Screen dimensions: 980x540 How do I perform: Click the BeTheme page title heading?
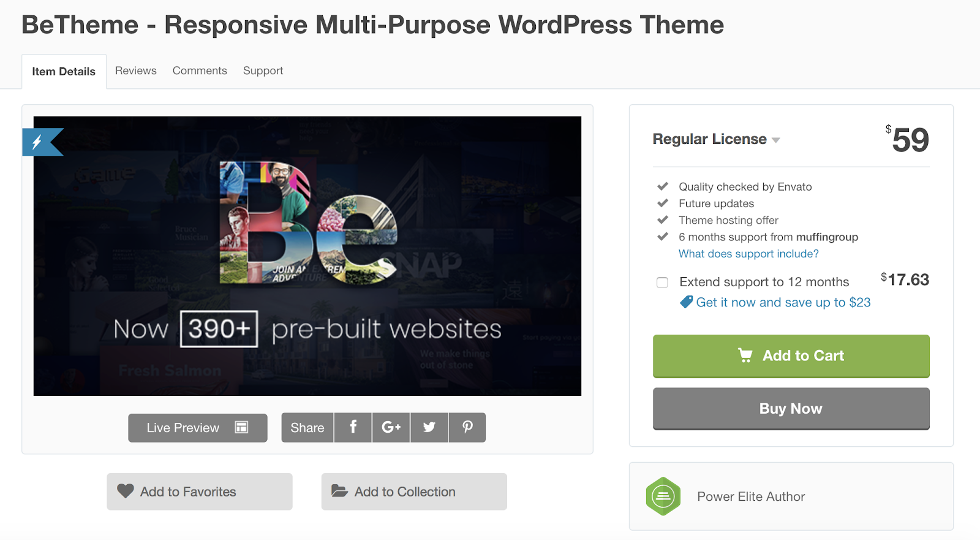click(372, 25)
